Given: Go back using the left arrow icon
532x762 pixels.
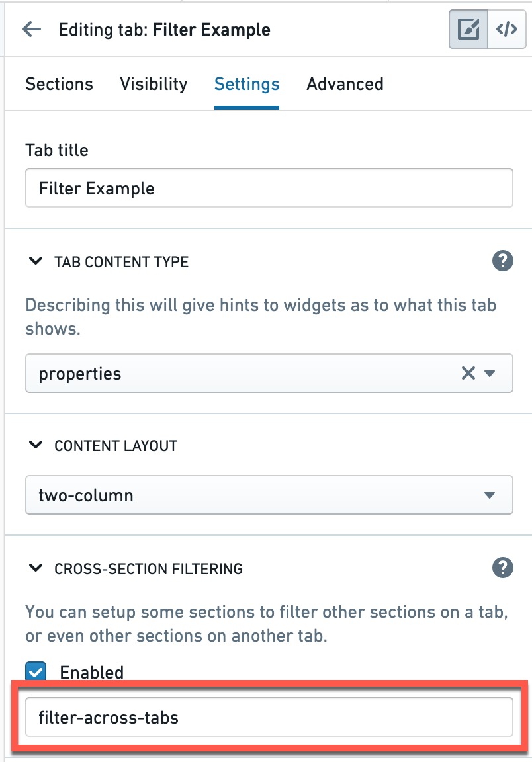Looking at the screenshot, I should [x=32, y=30].
